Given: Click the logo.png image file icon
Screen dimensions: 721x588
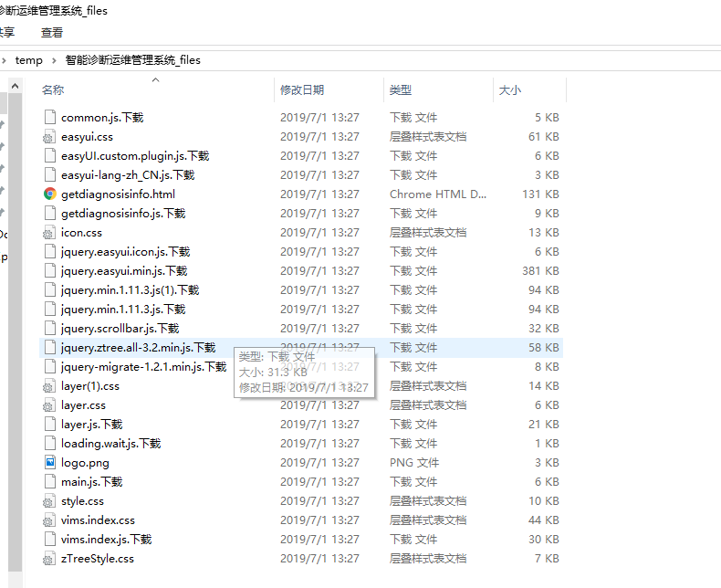Looking at the screenshot, I should click(50, 462).
